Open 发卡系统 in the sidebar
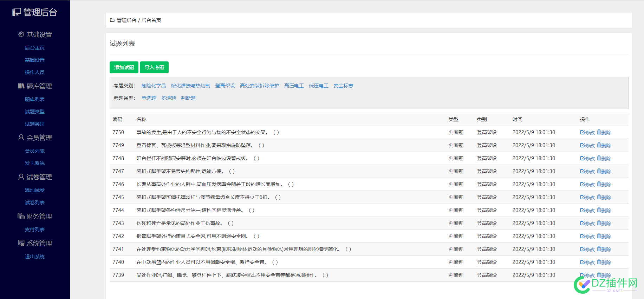The height and width of the screenshot is (299, 644). click(x=35, y=163)
